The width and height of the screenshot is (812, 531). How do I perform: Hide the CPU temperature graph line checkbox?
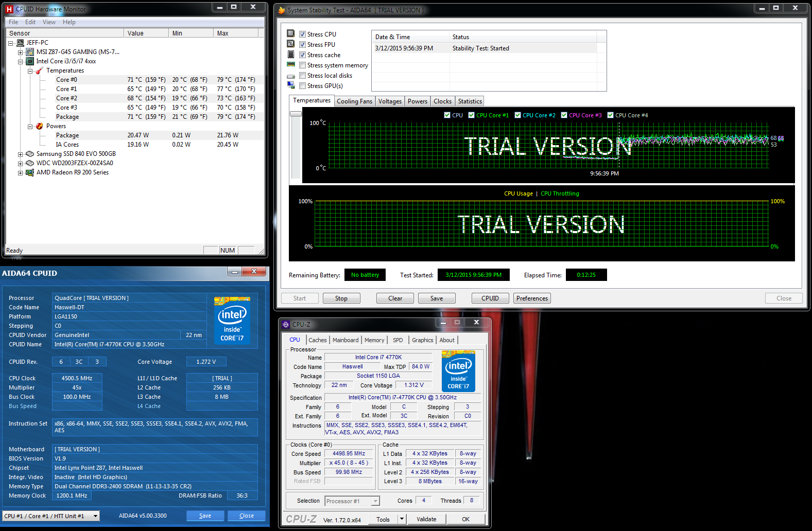447,115
